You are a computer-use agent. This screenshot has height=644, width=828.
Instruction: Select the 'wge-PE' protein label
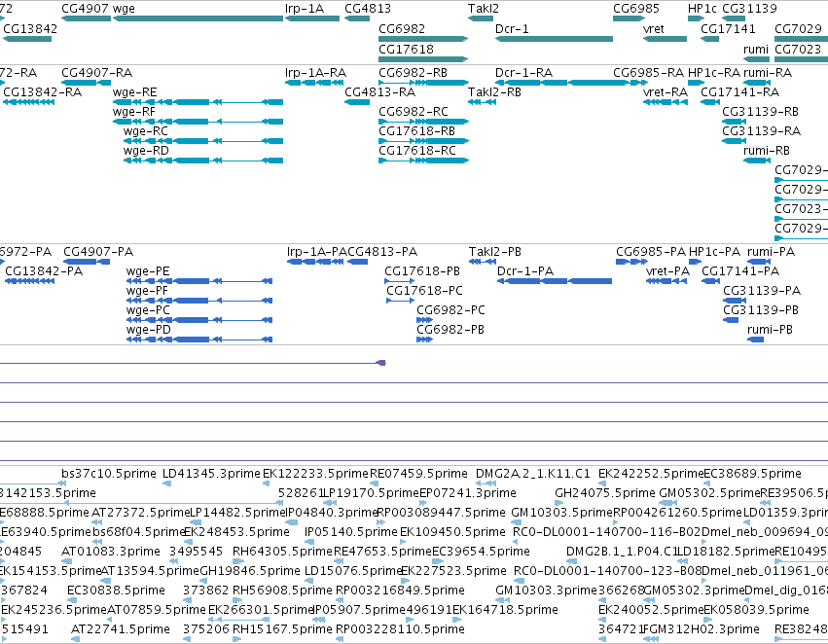pos(148,271)
